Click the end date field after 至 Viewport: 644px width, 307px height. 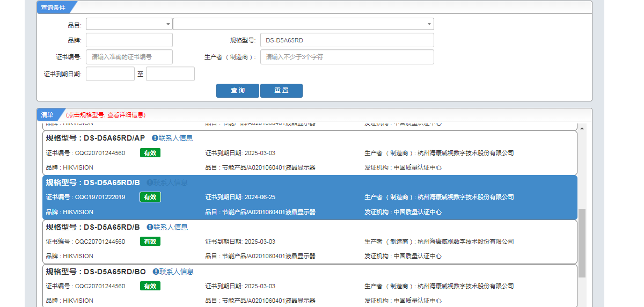pos(170,74)
